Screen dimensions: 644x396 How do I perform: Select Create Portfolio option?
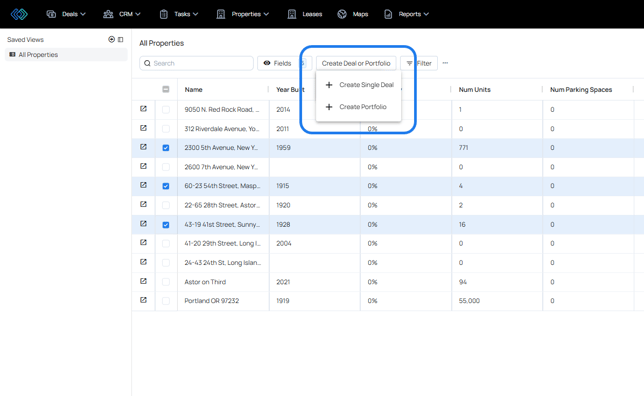tap(359, 107)
